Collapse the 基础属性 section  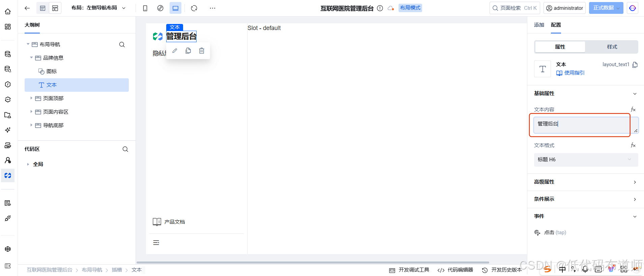point(635,94)
